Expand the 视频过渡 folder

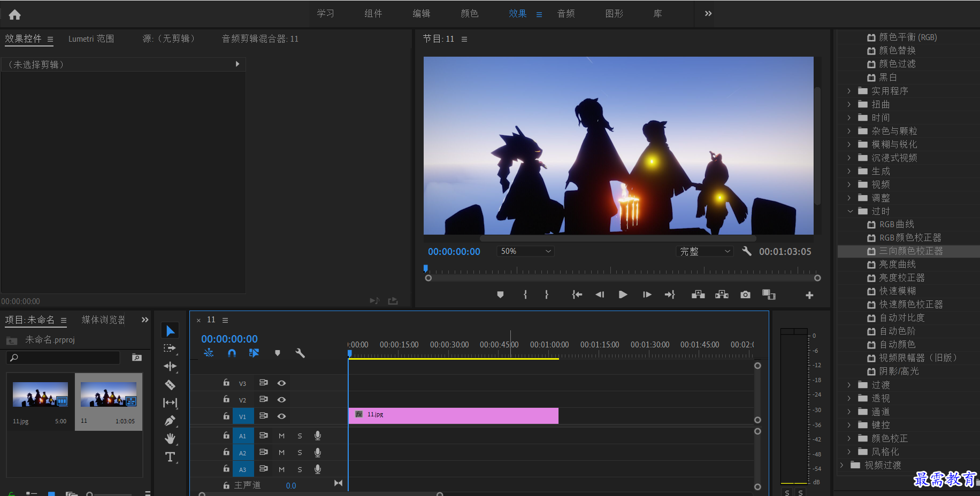[x=842, y=465]
